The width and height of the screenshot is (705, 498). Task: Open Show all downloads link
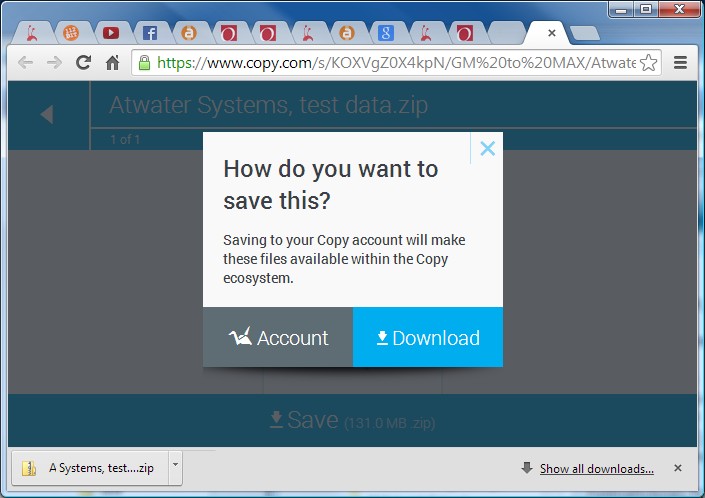(x=597, y=469)
